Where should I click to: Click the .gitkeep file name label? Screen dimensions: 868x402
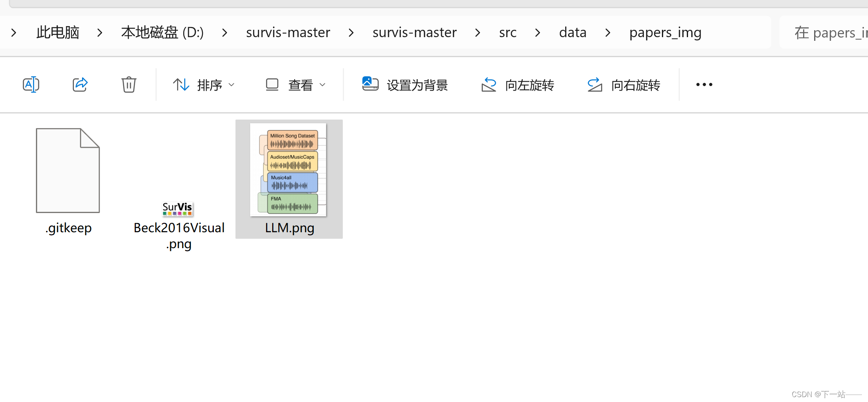[x=69, y=228]
